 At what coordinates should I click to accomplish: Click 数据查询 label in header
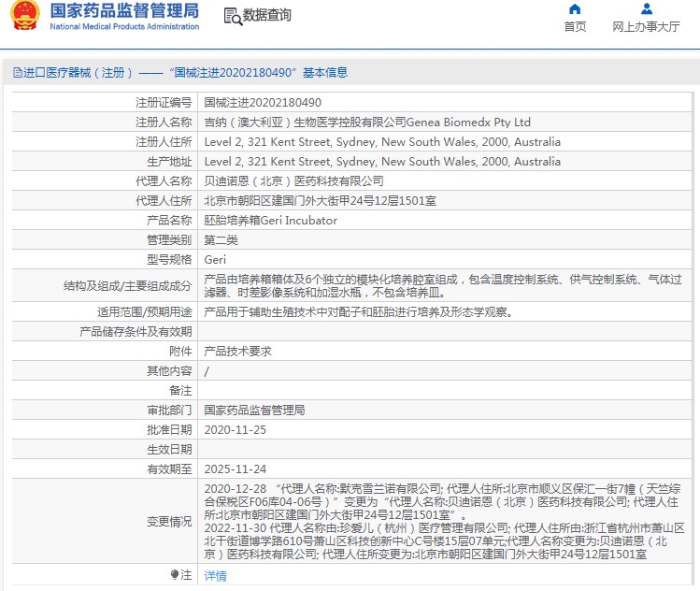point(267,15)
